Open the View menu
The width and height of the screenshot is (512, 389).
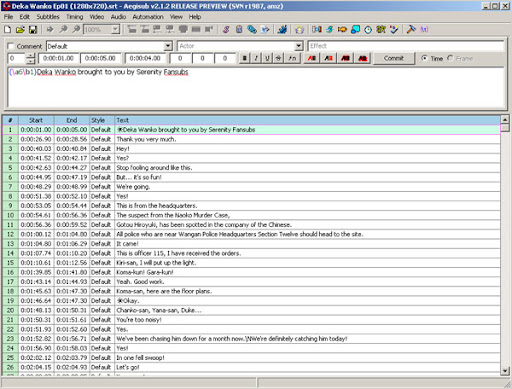tap(176, 17)
